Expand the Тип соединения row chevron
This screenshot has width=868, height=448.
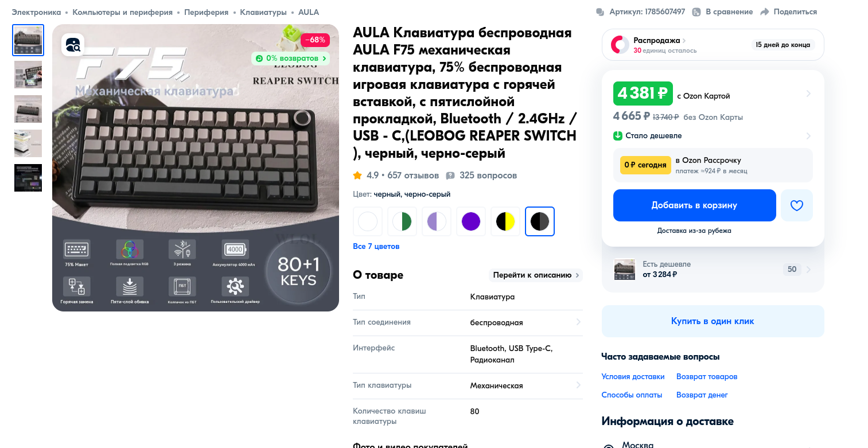pyautogui.click(x=578, y=322)
